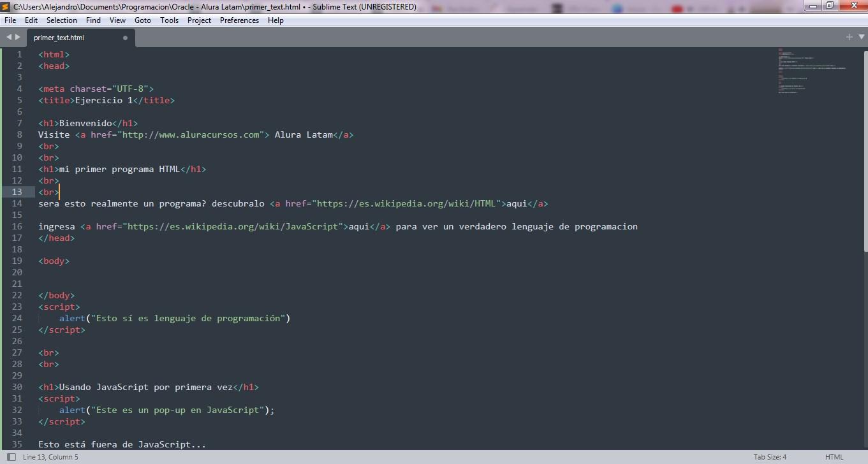Open the Help menu
This screenshot has width=868, height=464.
point(276,20)
